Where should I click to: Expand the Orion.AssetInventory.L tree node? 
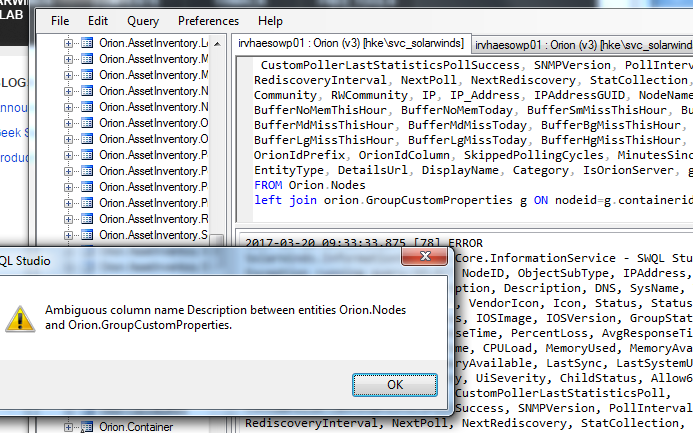(x=68, y=43)
